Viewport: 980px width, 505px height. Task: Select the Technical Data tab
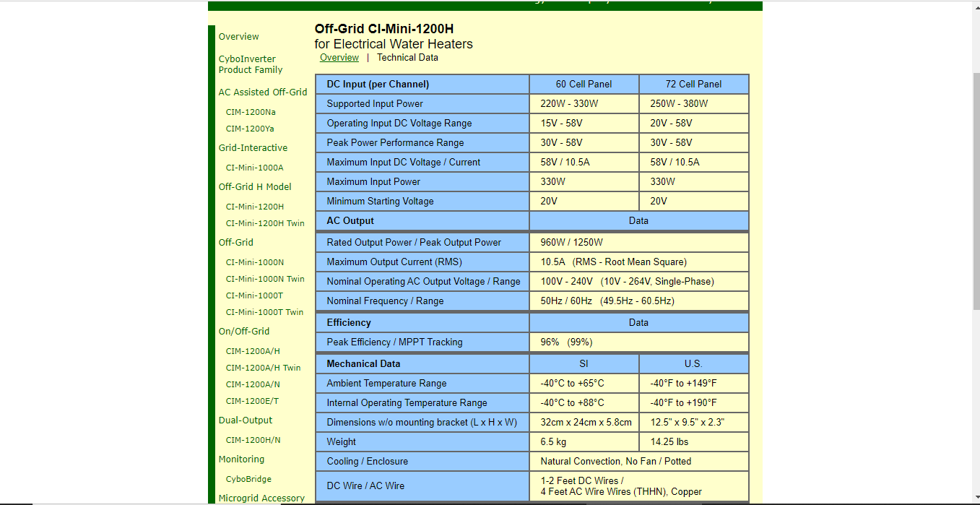pos(407,58)
